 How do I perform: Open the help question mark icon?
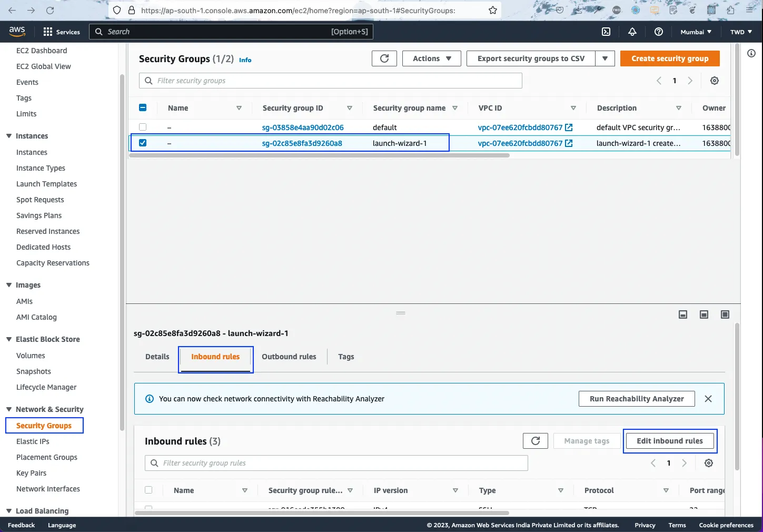[659, 32]
